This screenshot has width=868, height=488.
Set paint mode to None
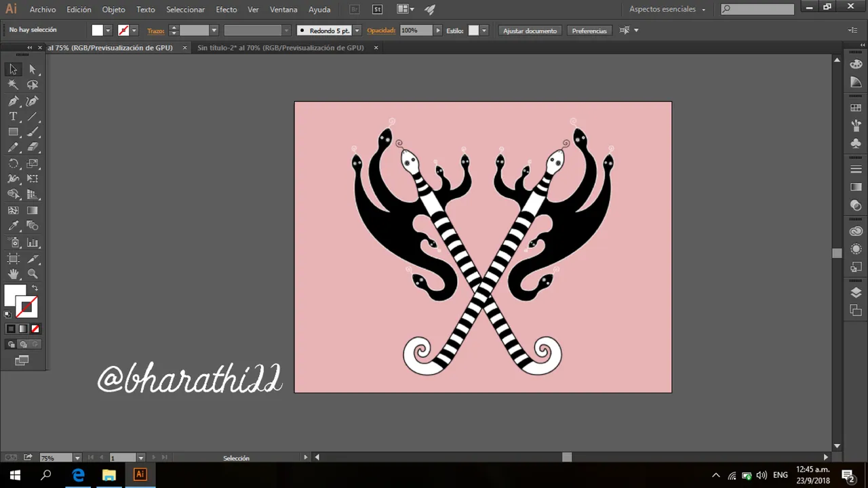(x=35, y=329)
